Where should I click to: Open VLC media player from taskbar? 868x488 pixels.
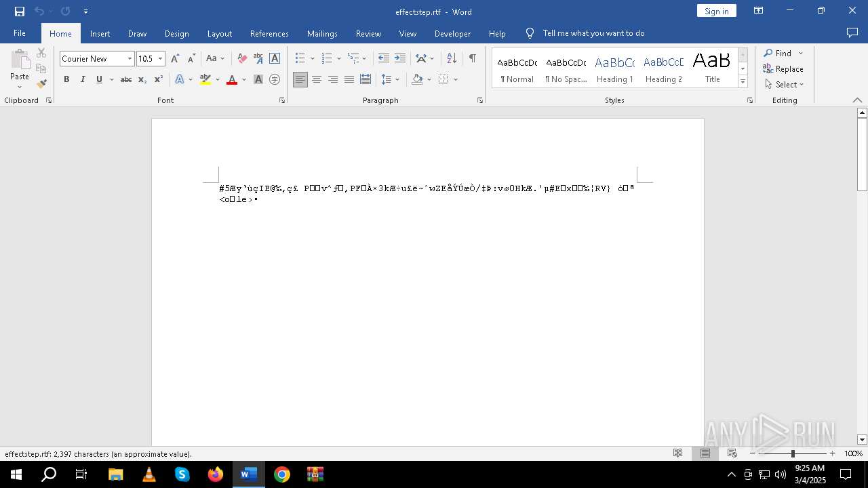[149, 474]
